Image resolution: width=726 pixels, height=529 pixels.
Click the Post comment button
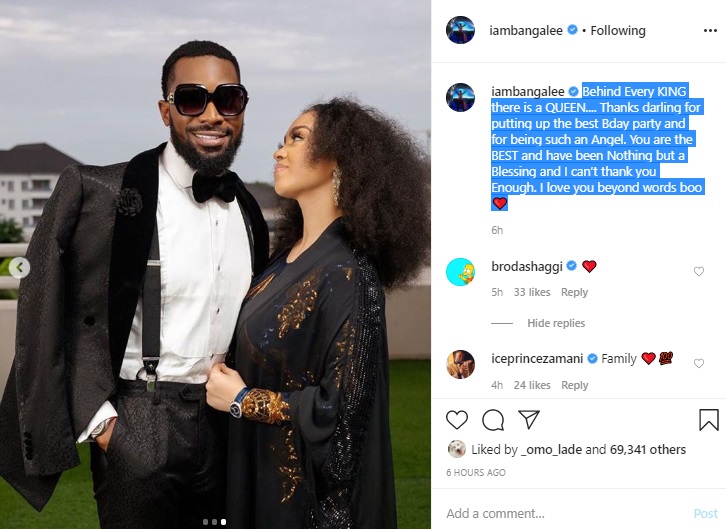705,513
